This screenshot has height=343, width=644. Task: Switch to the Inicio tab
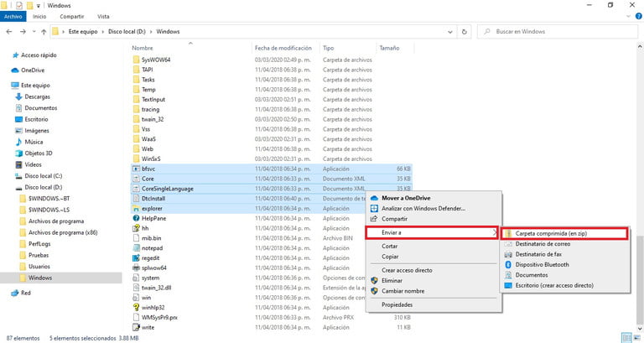click(39, 17)
